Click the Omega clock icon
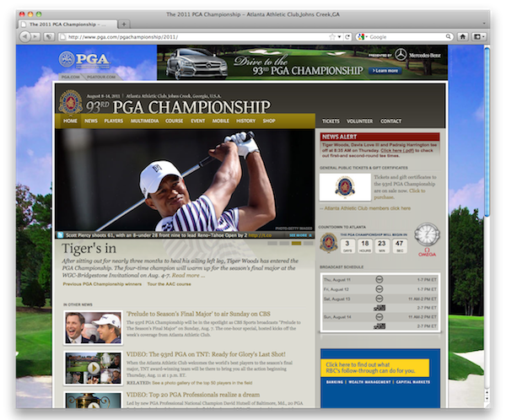 point(427,234)
